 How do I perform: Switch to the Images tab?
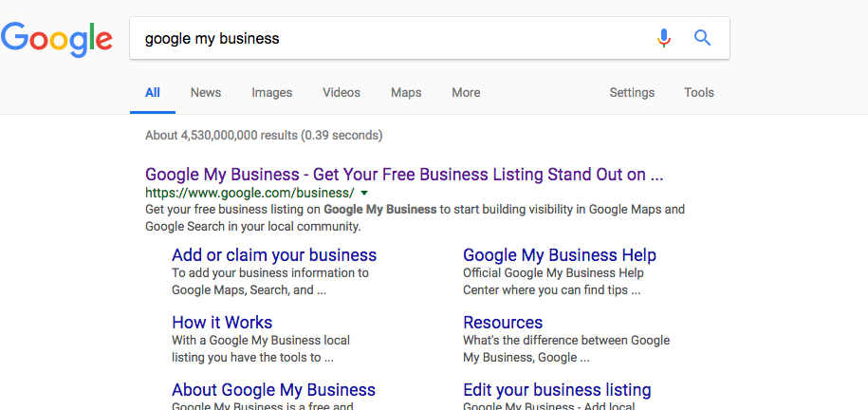click(271, 93)
